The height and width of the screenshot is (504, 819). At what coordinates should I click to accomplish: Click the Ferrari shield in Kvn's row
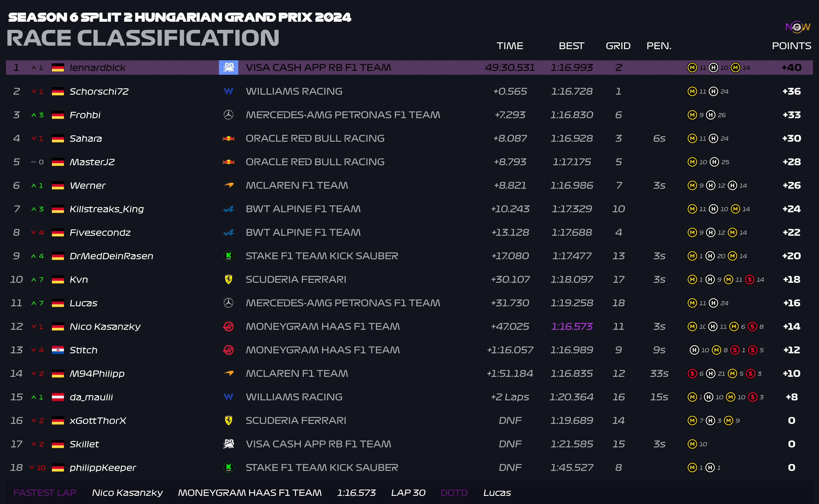[x=229, y=279]
